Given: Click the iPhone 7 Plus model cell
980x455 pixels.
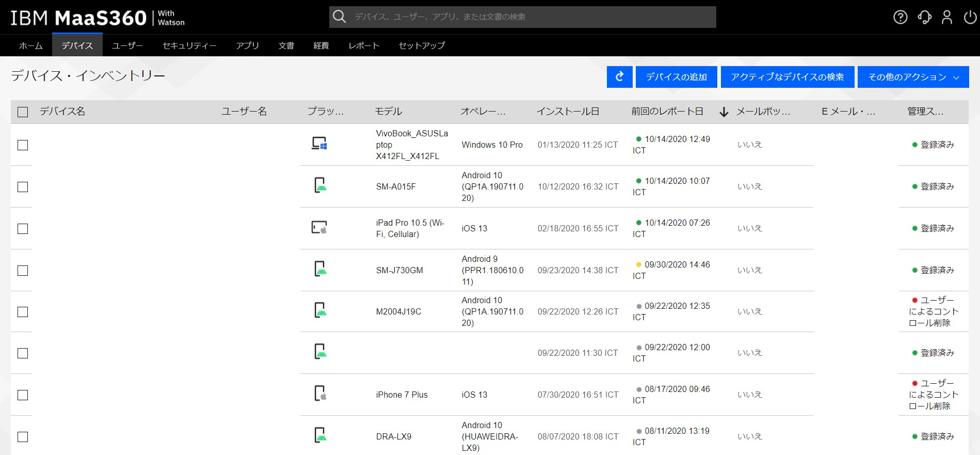Looking at the screenshot, I should 402,395.
